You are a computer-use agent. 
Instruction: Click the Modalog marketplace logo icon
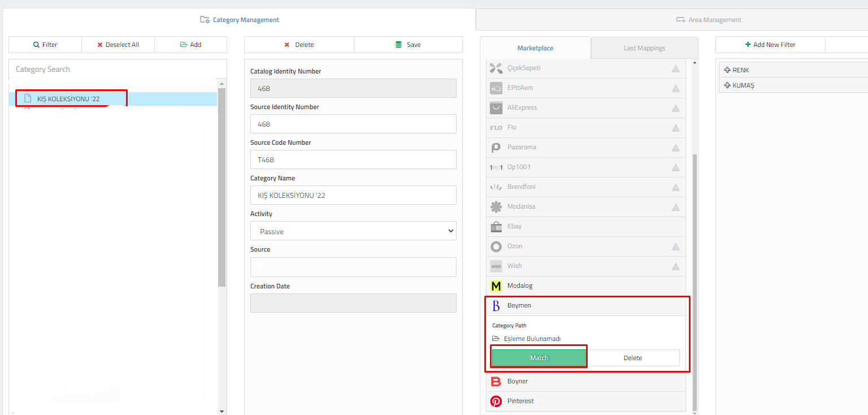pyautogui.click(x=496, y=286)
